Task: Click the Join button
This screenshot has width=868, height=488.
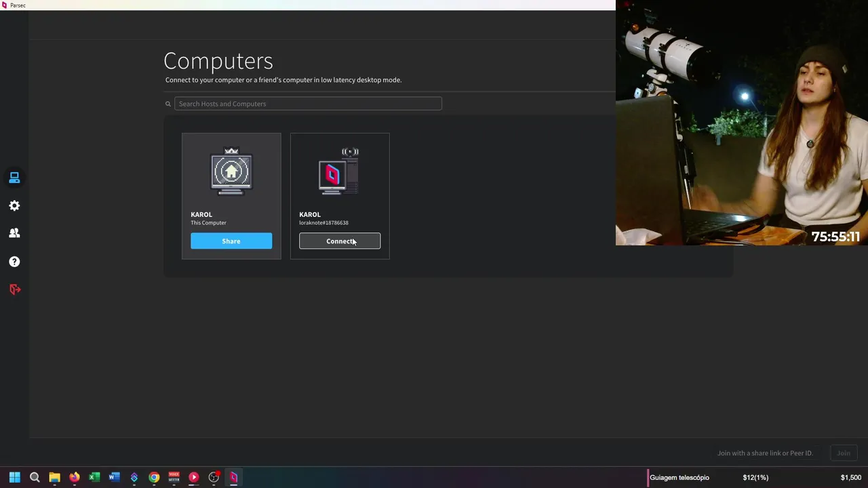Action: coord(844,453)
